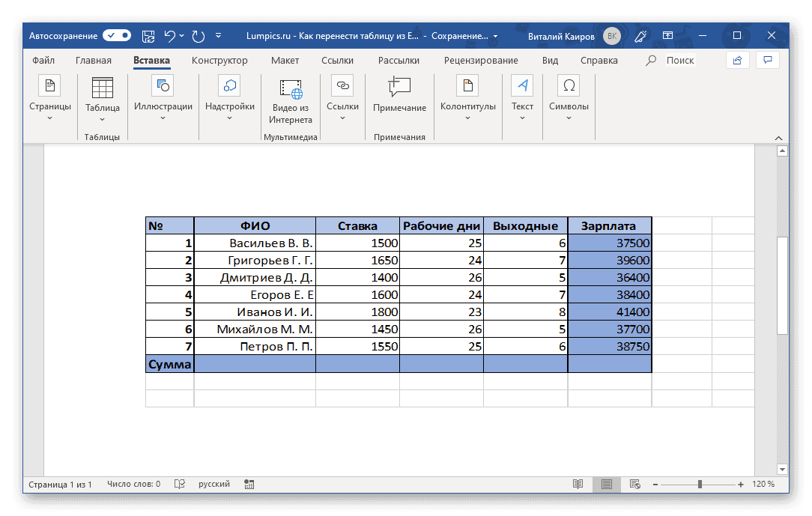Click the macro recording icon in the status bar
The image size is (812, 516).
pos(249,484)
